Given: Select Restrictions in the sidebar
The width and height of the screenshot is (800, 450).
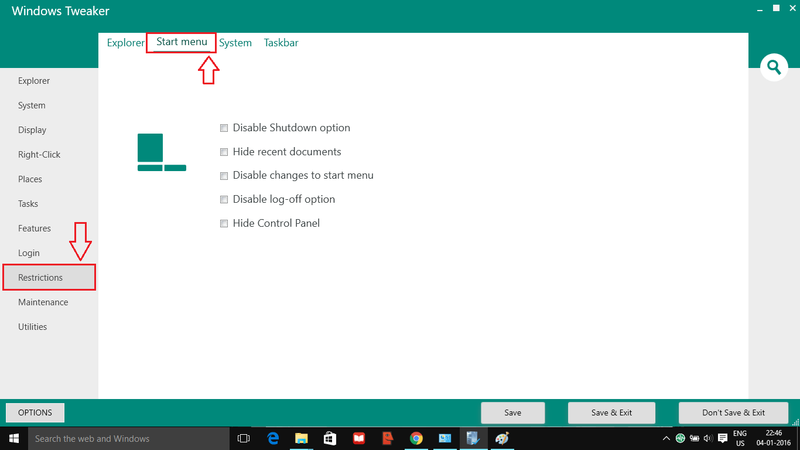Looking at the screenshot, I should [x=49, y=278].
